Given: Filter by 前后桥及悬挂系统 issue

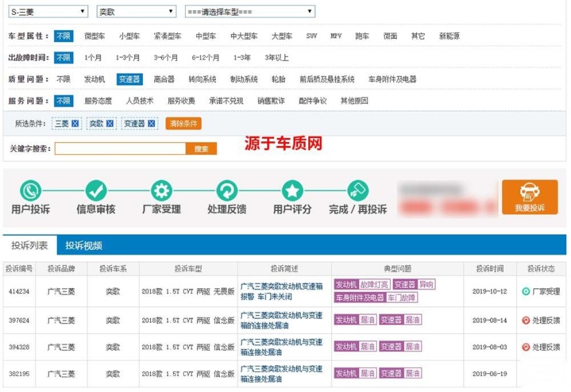Looking at the screenshot, I should coord(326,79).
